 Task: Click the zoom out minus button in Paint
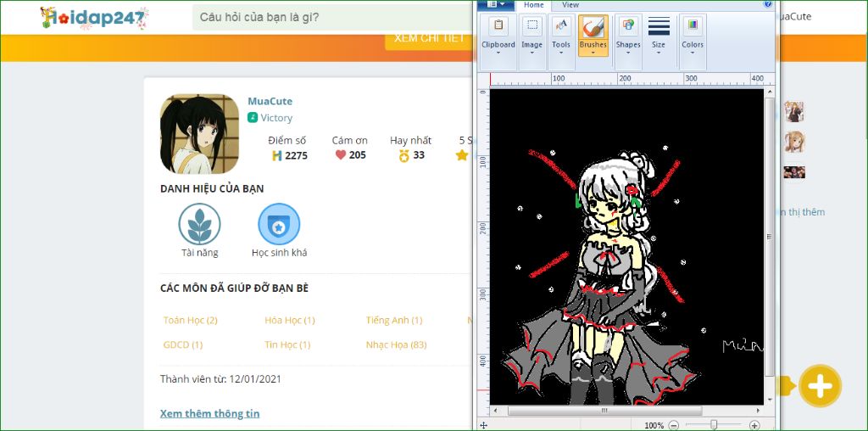pos(673,425)
